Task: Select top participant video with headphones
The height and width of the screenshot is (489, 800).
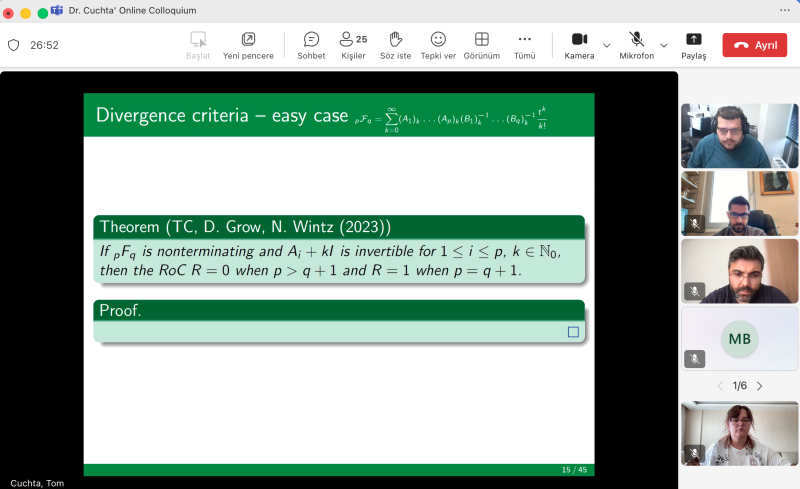Action: (739, 136)
